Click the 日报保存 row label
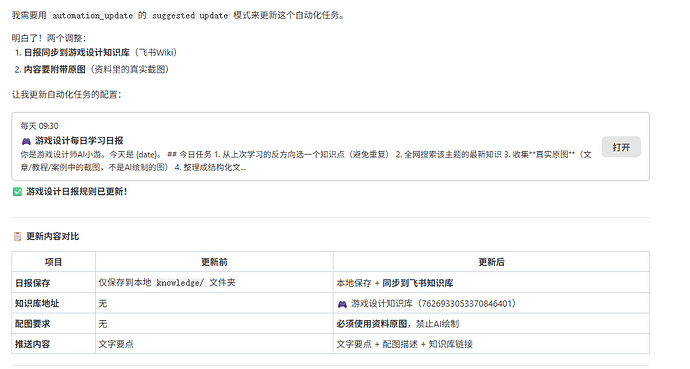This screenshot has width=690, height=369. pos(33,283)
